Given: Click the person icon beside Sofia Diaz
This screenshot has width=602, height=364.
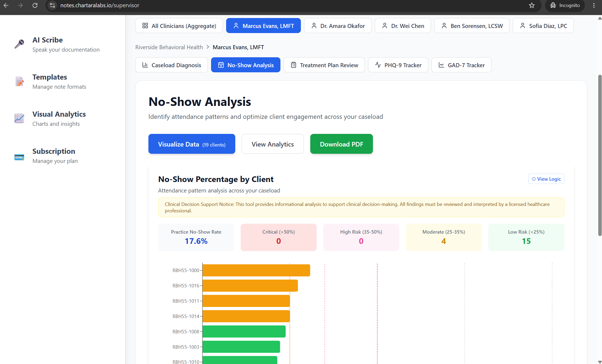Looking at the screenshot, I should point(523,26).
